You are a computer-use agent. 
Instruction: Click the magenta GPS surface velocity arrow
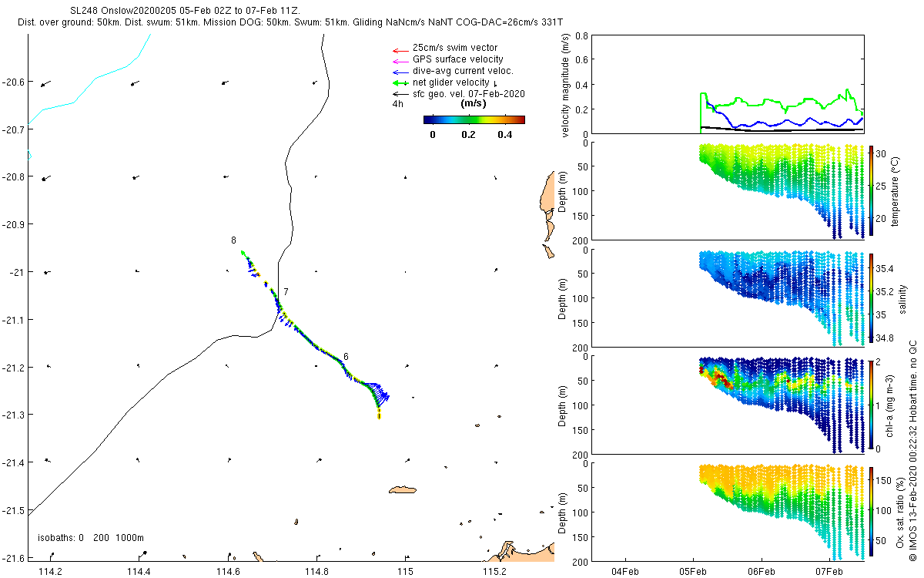click(399, 60)
